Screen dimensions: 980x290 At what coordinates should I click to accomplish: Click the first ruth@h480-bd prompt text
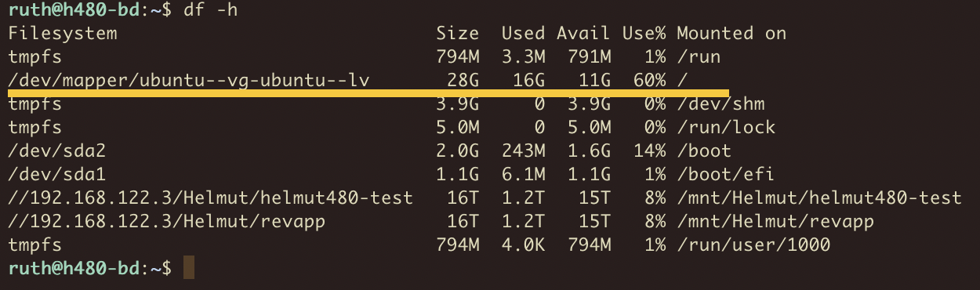[x=74, y=10]
